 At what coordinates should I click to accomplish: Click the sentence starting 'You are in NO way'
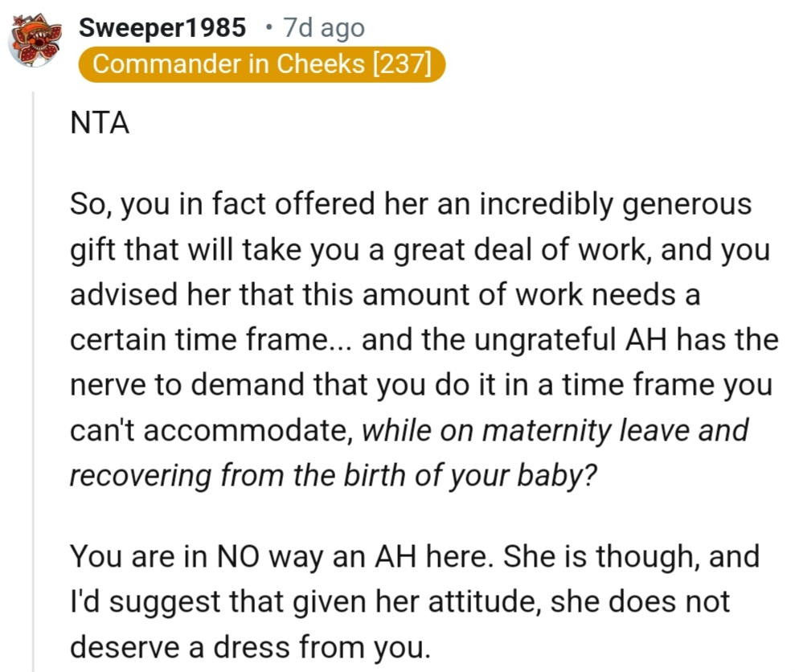(x=281, y=556)
